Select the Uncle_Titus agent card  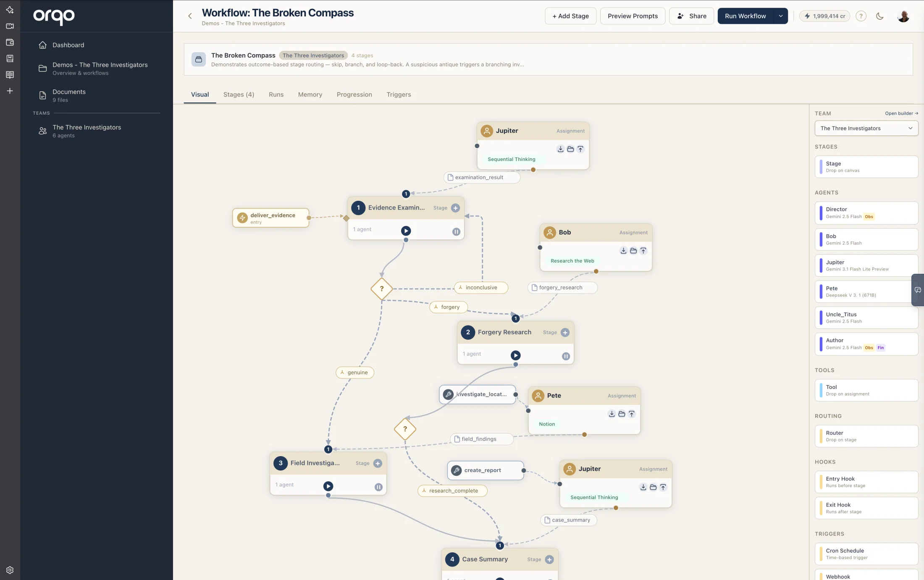coord(866,318)
